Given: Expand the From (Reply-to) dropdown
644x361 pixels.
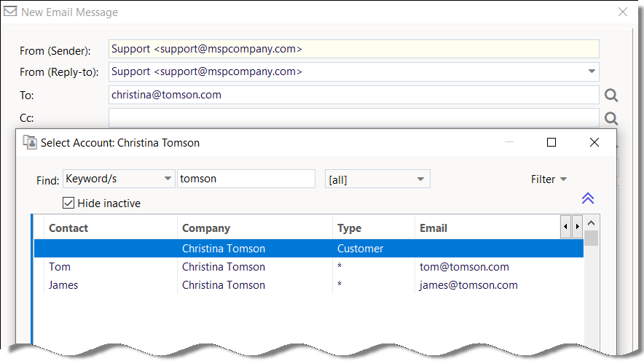Looking at the screenshot, I should (x=591, y=71).
